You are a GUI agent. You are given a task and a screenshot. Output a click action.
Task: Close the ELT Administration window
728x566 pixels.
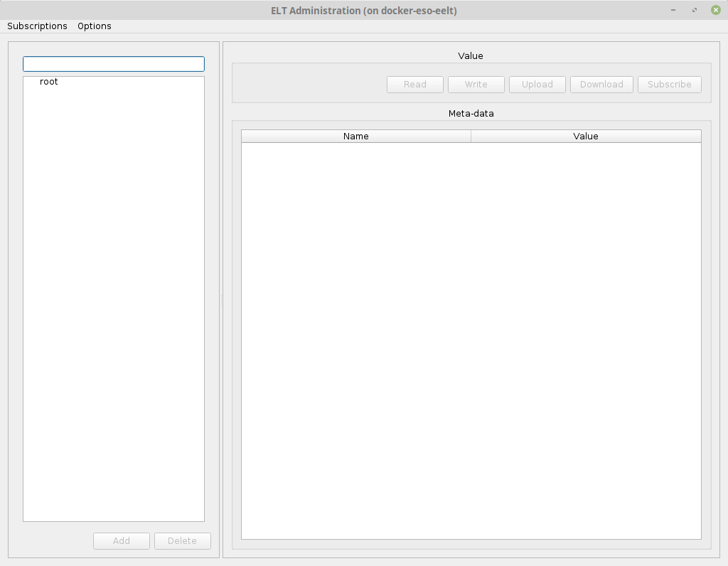[715, 10]
